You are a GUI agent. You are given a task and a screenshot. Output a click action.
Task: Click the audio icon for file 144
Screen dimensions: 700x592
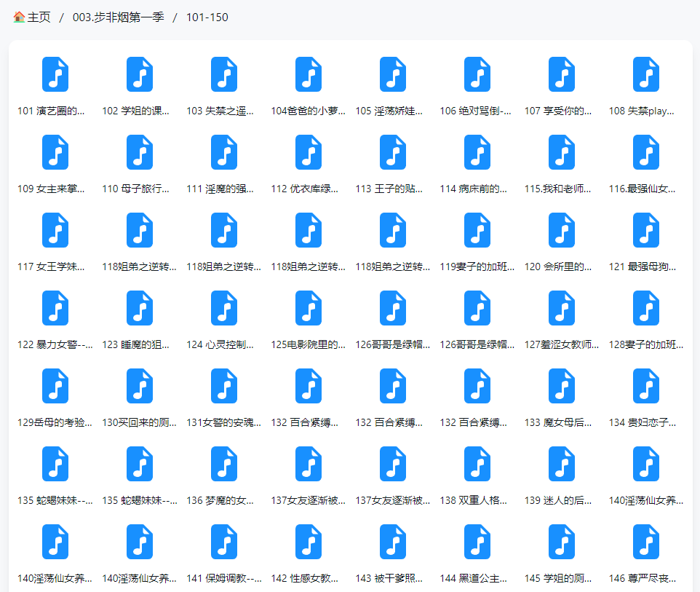point(477,542)
